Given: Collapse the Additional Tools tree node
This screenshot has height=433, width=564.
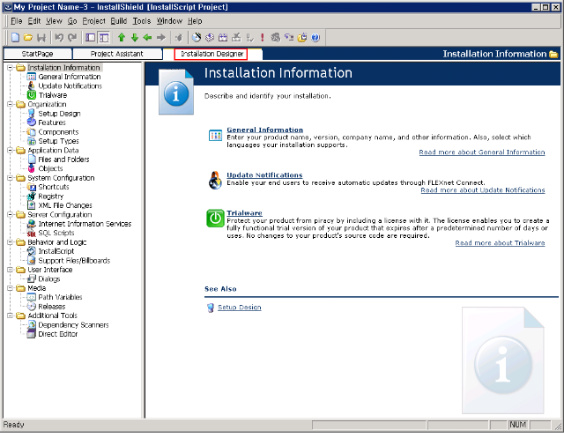Looking at the screenshot, I should (10, 315).
